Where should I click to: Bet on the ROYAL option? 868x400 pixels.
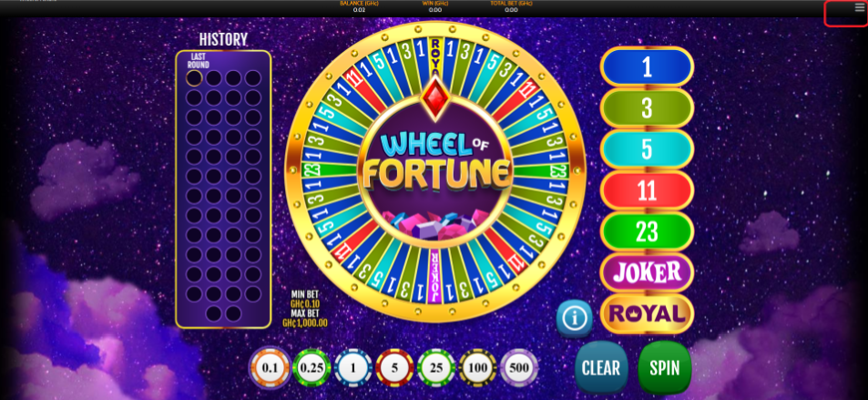(647, 314)
